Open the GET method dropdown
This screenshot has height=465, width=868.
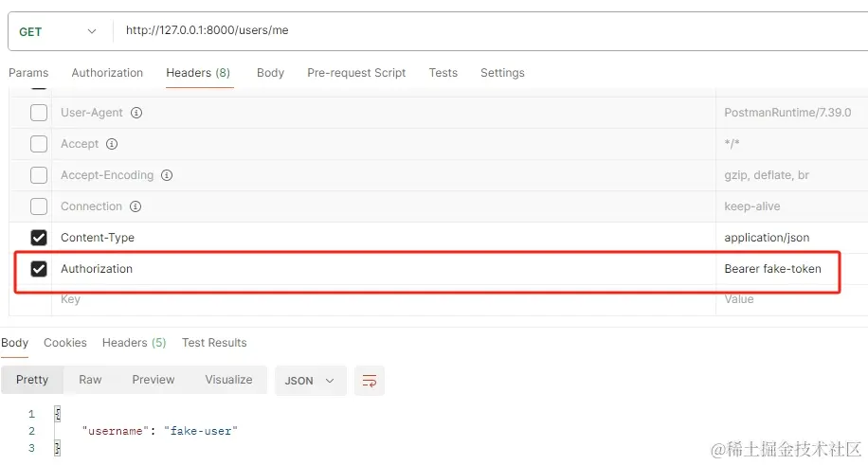[58, 31]
